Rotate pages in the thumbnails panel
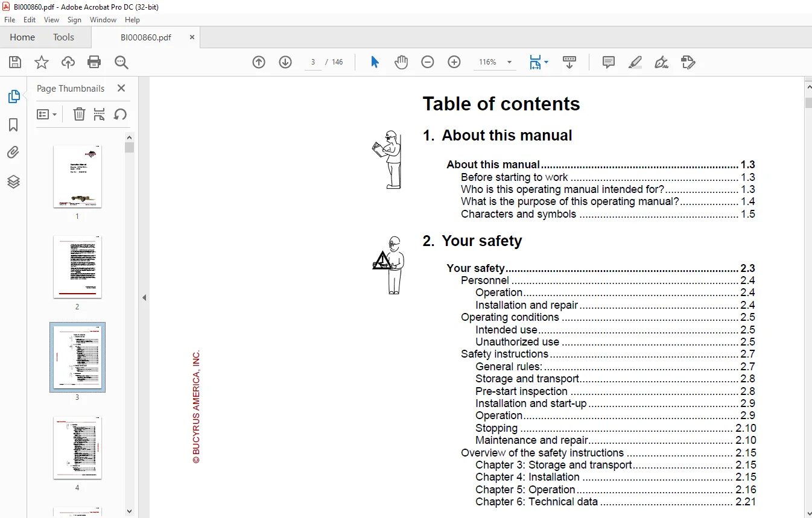 tap(120, 114)
